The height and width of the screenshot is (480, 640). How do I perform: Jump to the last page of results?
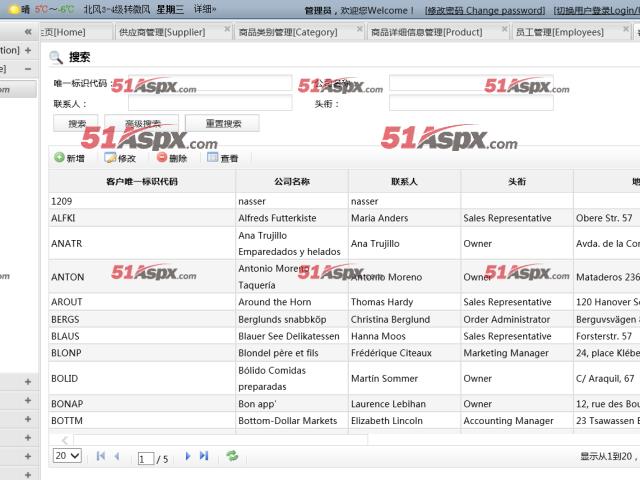205,456
